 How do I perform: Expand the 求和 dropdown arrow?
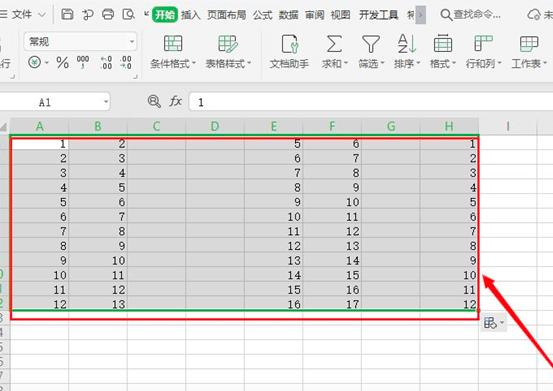(x=346, y=63)
